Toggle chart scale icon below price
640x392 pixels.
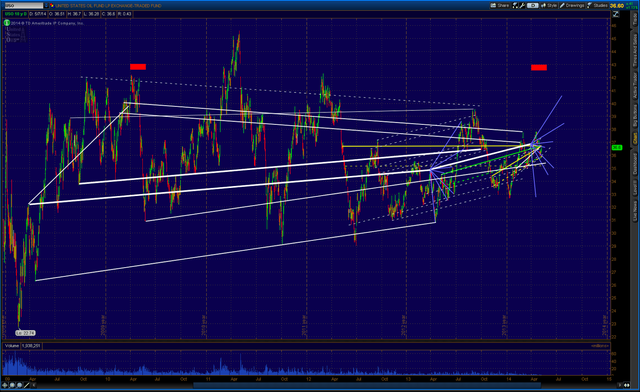tap(616, 14)
